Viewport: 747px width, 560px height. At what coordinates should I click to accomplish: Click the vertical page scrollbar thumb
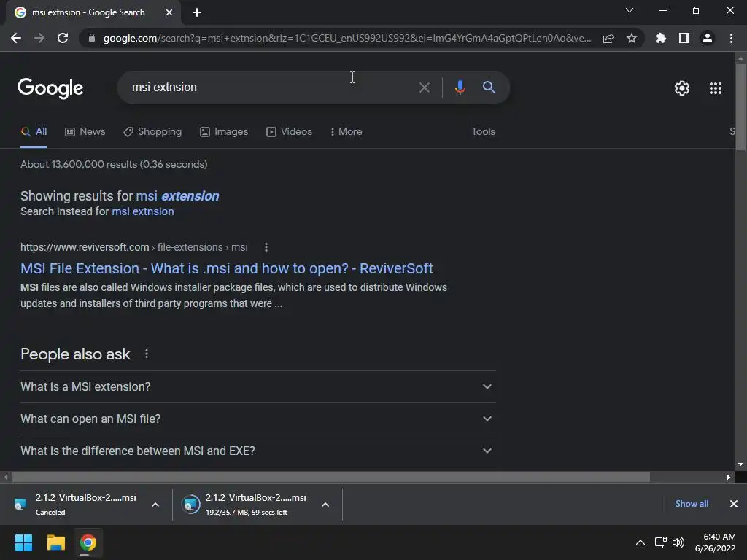pos(740,107)
